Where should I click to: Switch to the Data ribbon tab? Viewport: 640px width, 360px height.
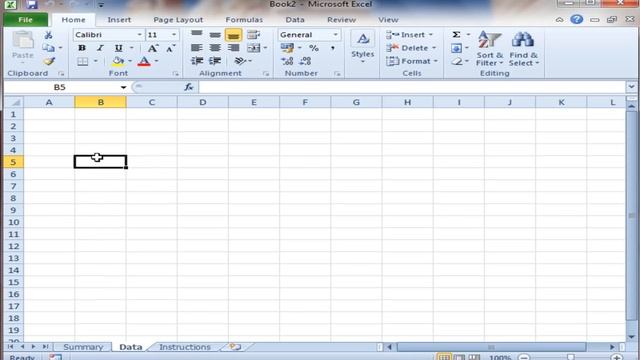(295, 20)
